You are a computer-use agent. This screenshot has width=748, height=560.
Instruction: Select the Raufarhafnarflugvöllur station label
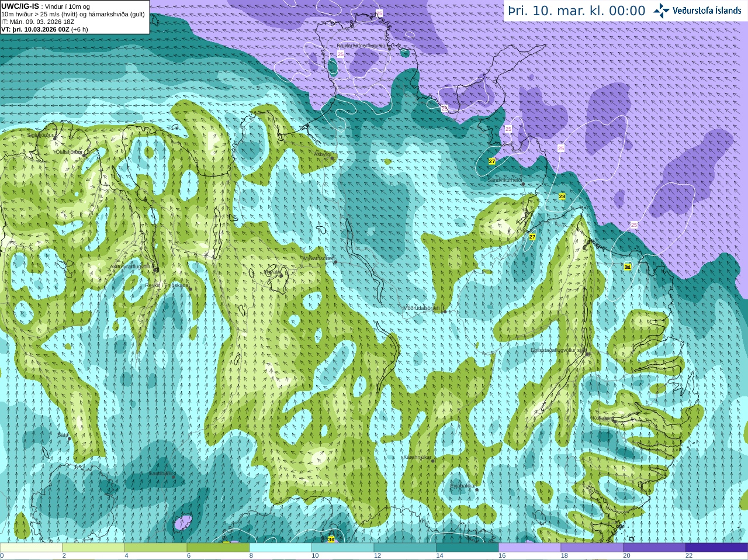click(362, 45)
